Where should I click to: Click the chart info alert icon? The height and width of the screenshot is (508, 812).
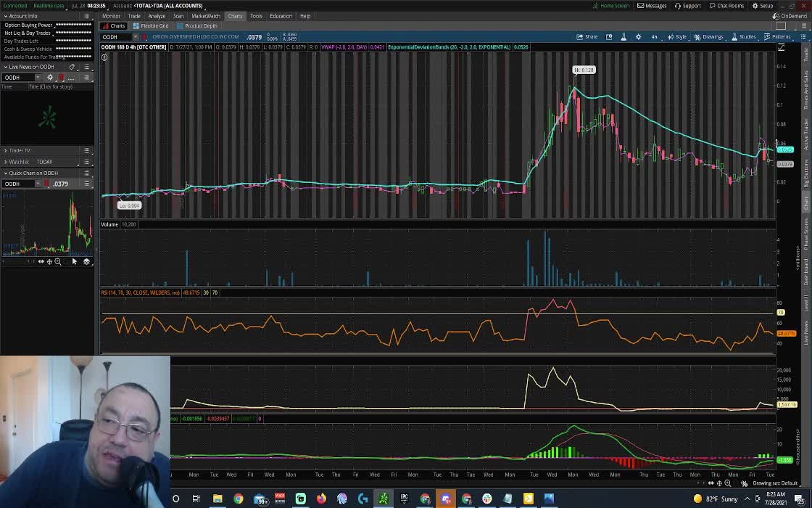pyautogui.click(x=104, y=57)
